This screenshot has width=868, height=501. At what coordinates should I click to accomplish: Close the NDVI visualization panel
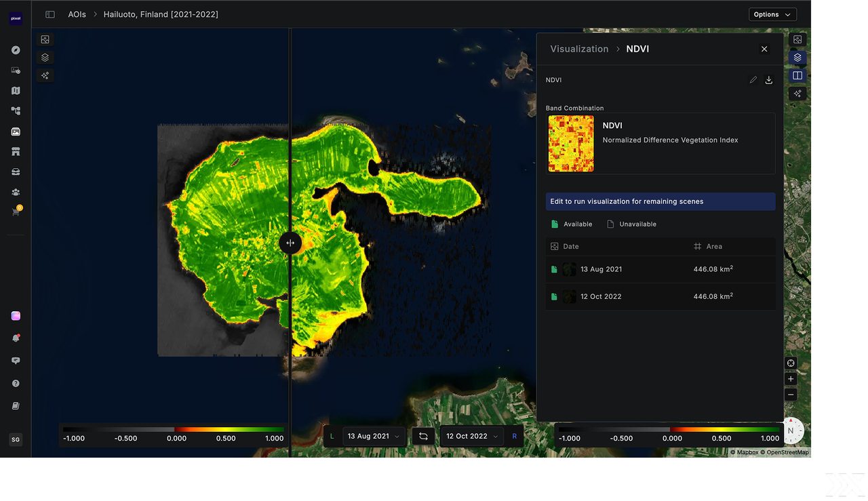(764, 49)
